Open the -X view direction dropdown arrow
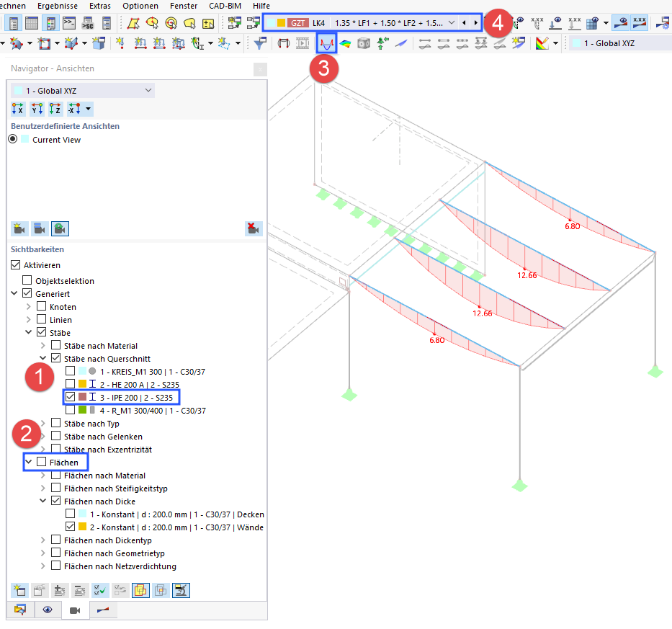672x629 pixels. pyautogui.click(x=89, y=109)
